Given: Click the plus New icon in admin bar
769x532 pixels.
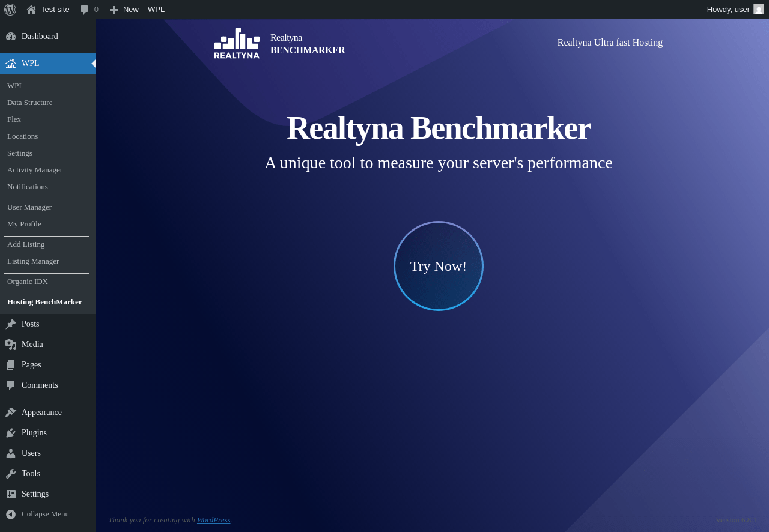Looking at the screenshot, I should pyautogui.click(x=114, y=10).
